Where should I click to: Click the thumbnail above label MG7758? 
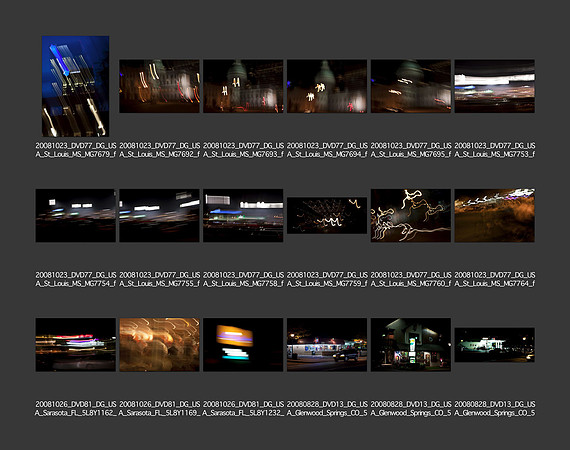click(x=243, y=215)
